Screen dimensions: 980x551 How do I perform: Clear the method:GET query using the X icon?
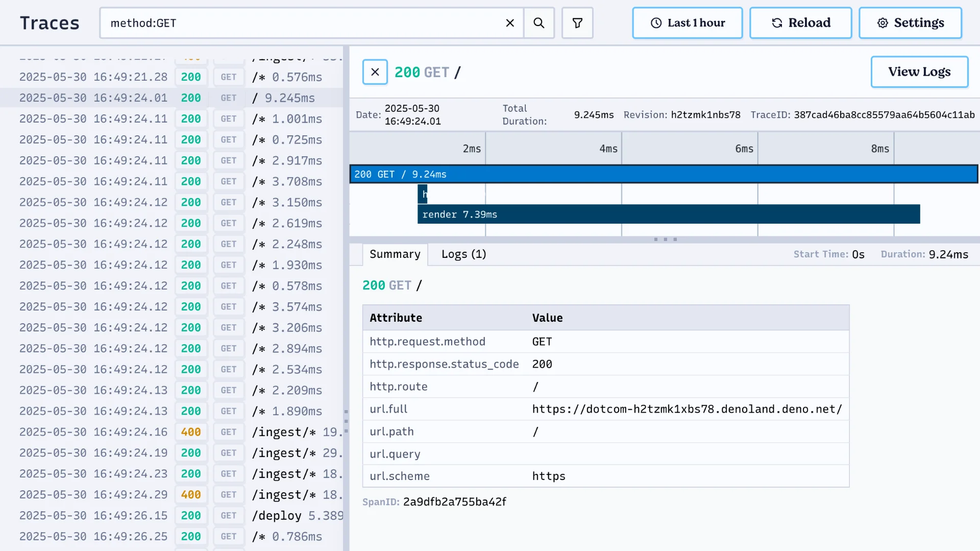509,22
